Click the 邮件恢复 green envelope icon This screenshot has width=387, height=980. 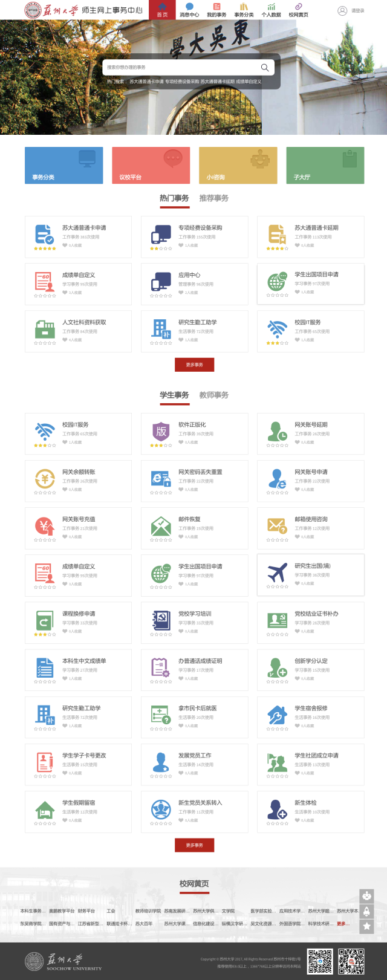[x=161, y=526]
